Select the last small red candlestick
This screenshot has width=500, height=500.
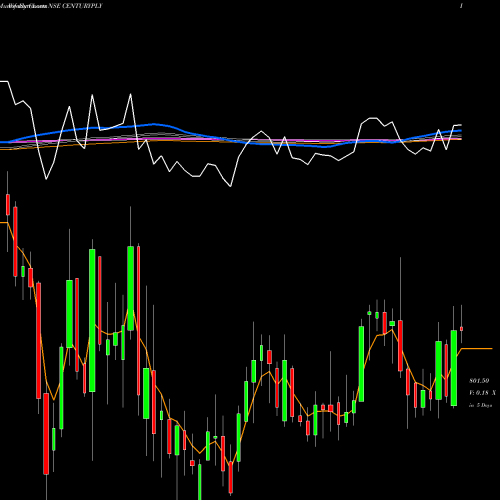(461, 329)
